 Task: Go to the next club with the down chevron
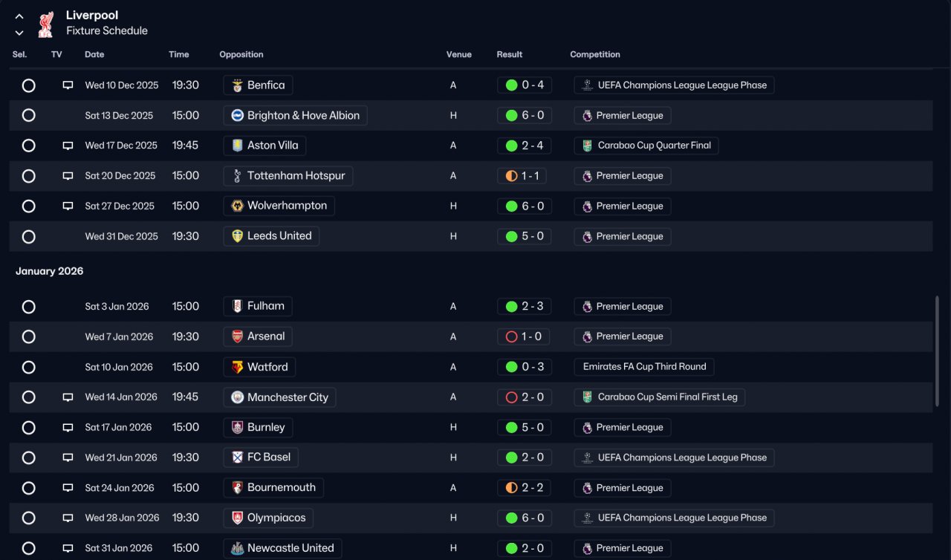pyautogui.click(x=19, y=33)
